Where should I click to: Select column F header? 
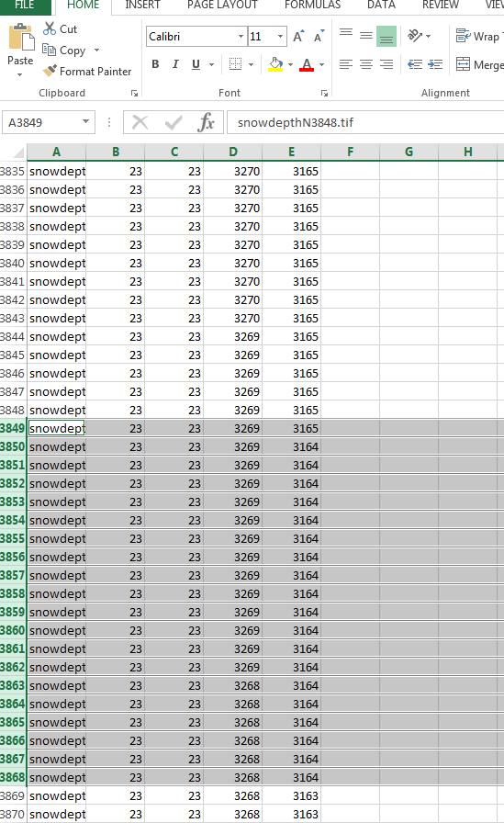click(351, 152)
